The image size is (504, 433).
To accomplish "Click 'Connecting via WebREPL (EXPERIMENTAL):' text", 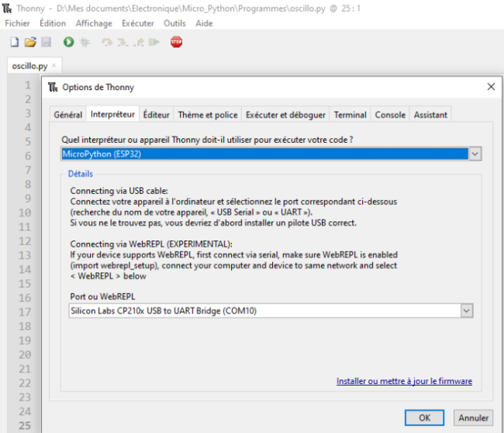I will click(x=151, y=244).
